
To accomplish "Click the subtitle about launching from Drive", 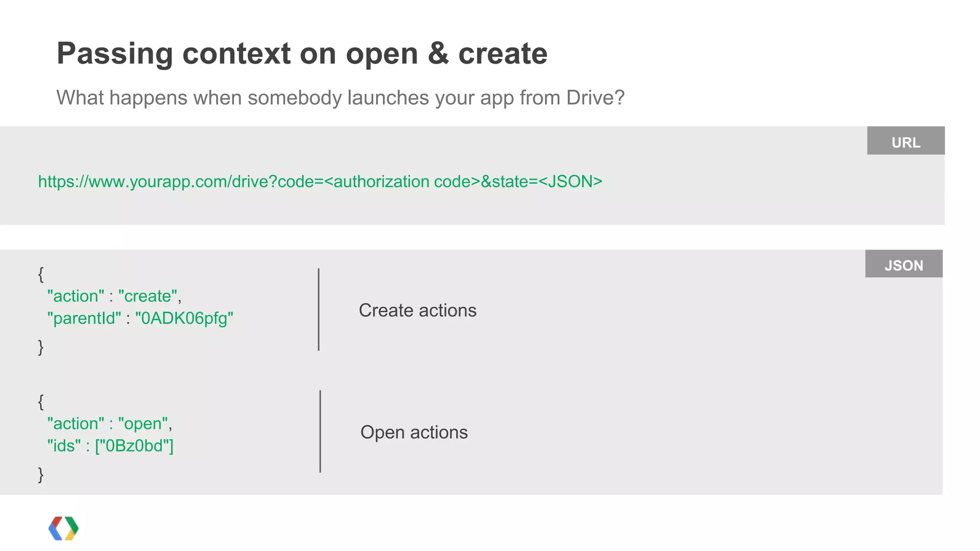I will coord(340,98).
